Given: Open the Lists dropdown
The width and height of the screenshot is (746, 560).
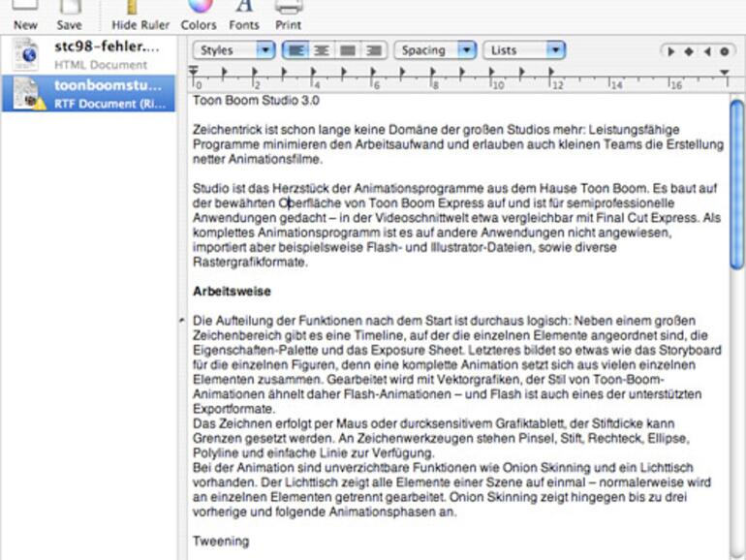Looking at the screenshot, I should (x=524, y=50).
